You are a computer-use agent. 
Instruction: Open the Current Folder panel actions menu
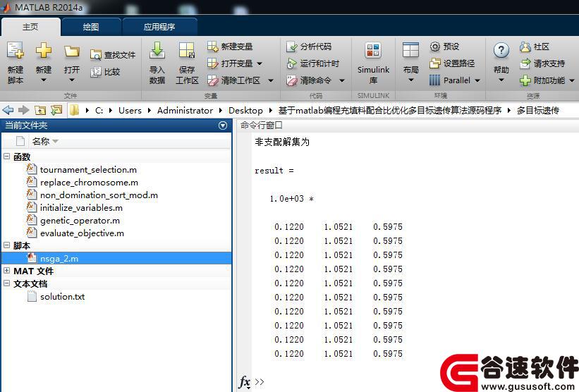coord(223,125)
